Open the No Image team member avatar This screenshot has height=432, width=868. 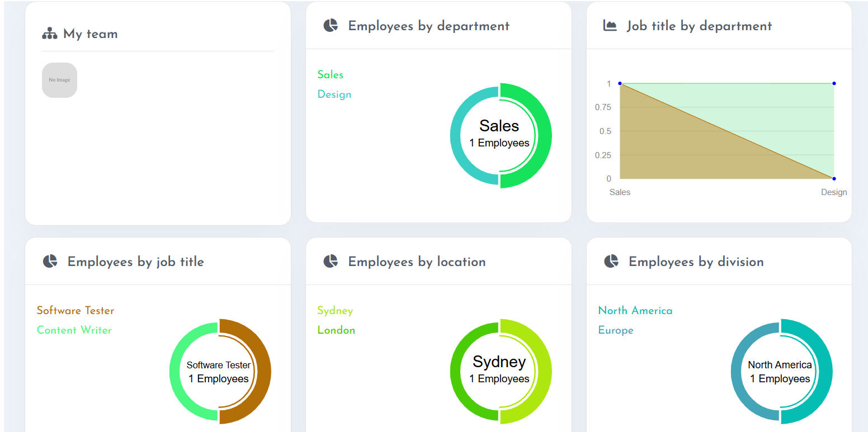click(x=59, y=80)
